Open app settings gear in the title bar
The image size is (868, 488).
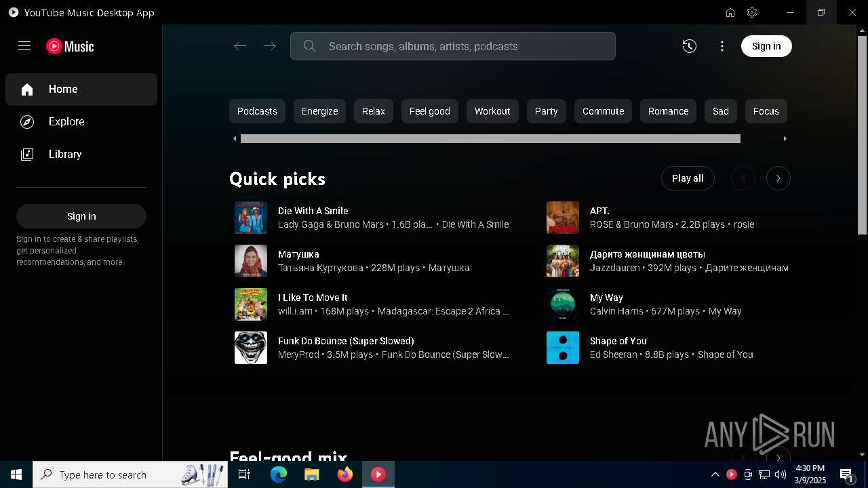click(x=752, y=12)
